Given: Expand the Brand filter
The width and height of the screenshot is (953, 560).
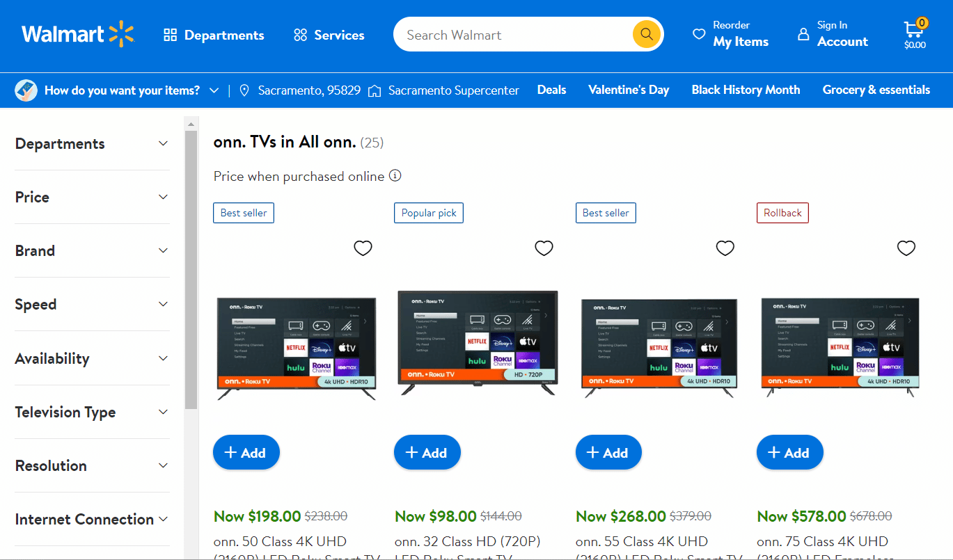Looking at the screenshot, I should point(92,250).
